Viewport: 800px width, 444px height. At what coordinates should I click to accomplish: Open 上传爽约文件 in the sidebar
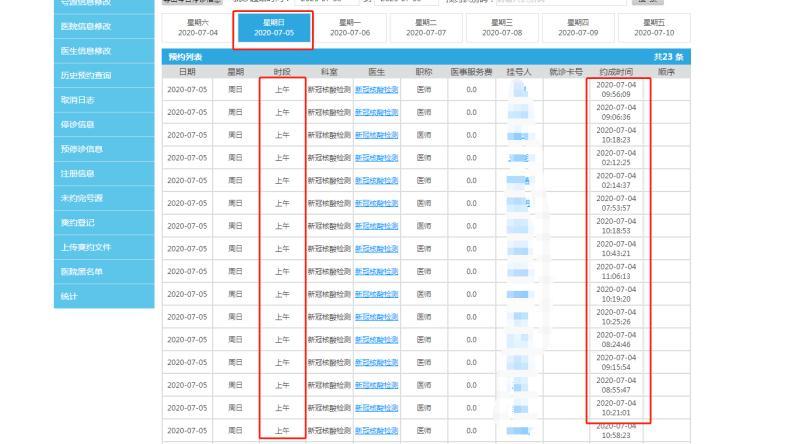[104, 247]
